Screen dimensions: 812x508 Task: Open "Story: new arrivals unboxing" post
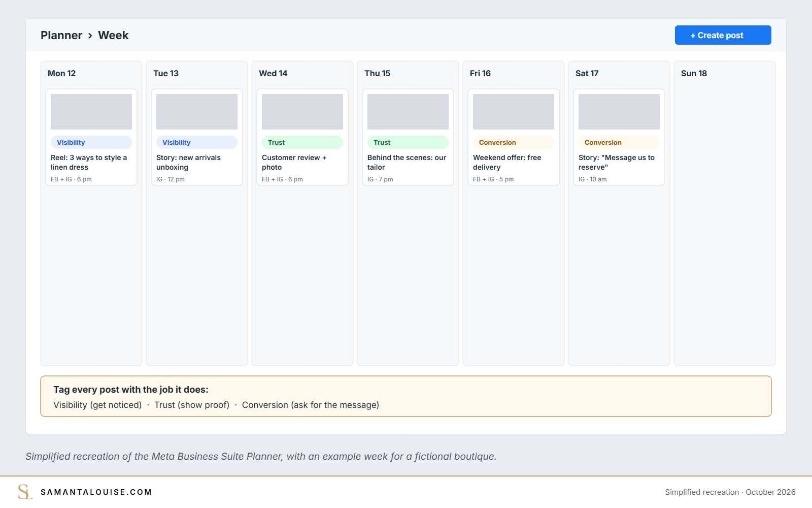(x=188, y=163)
